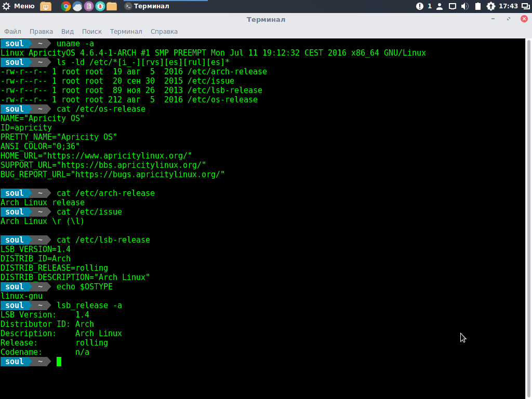The width and height of the screenshot is (532, 399).
Task: Click the /etc/arch-release listing row
Action: 134,72
